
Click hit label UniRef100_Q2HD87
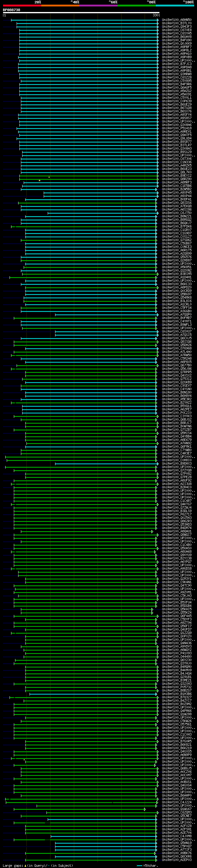pos(177,260)
